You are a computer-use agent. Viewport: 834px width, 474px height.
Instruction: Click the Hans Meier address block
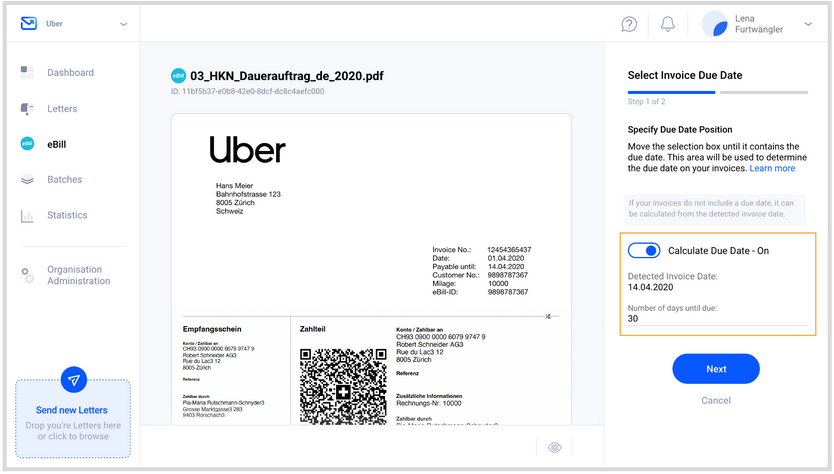tap(248, 198)
